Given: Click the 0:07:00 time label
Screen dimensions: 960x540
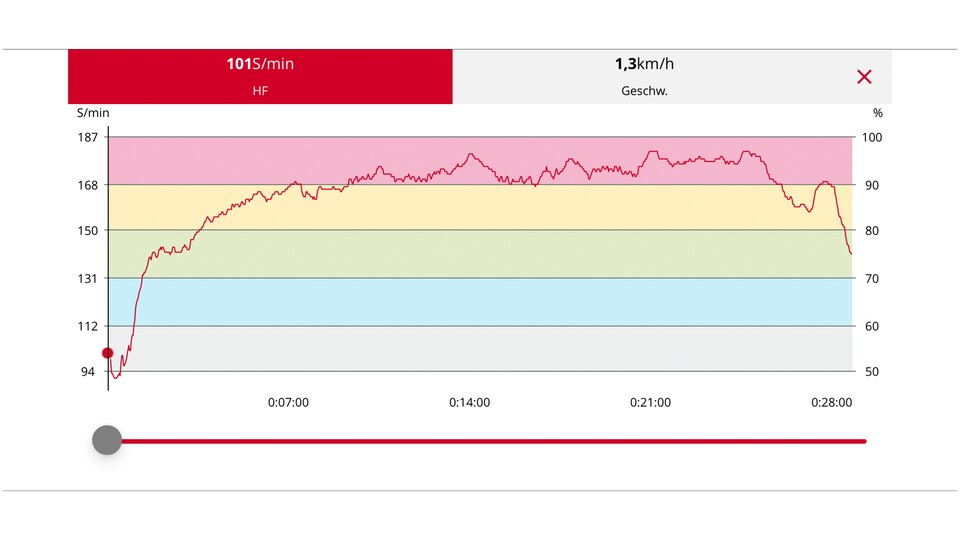Looking at the screenshot, I should [x=288, y=403].
